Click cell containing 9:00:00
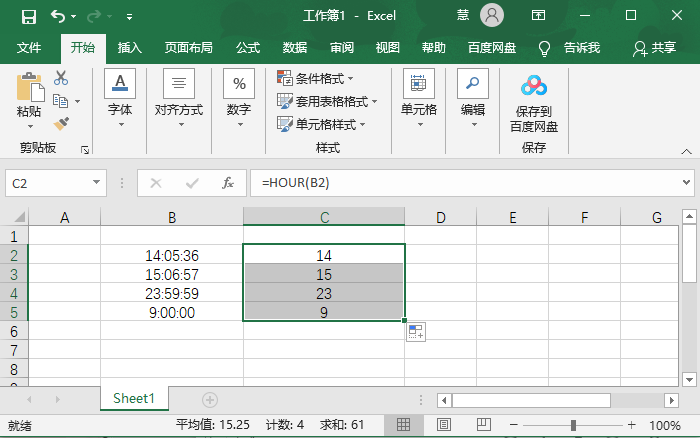Viewport: 700px width, 438px height. click(172, 313)
